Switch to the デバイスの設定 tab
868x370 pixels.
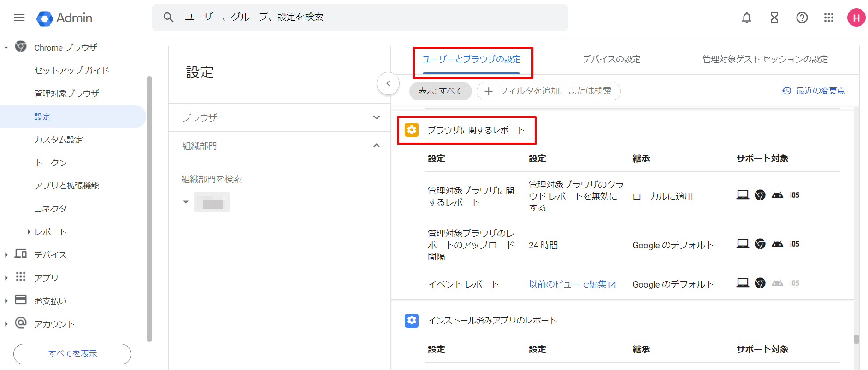[611, 59]
